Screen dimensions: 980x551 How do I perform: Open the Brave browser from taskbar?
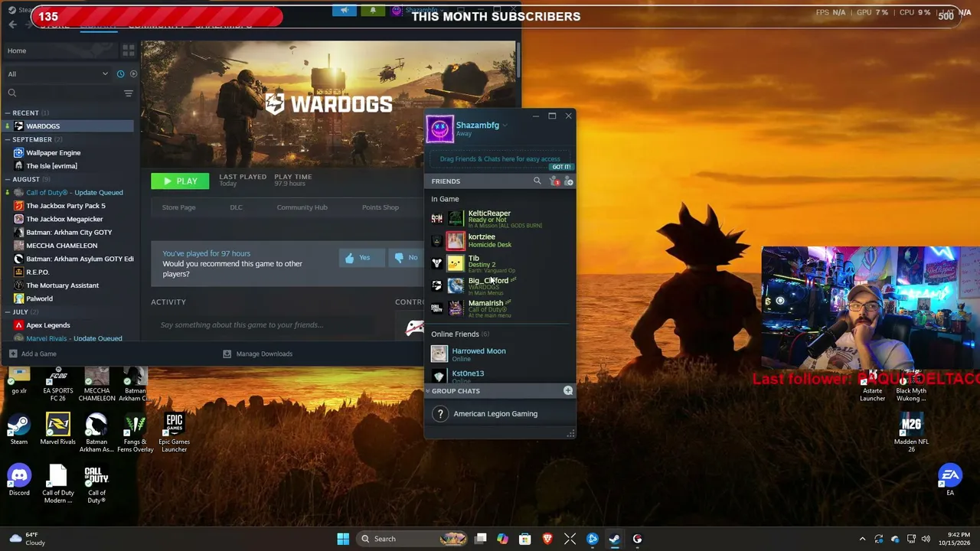click(x=547, y=539)
